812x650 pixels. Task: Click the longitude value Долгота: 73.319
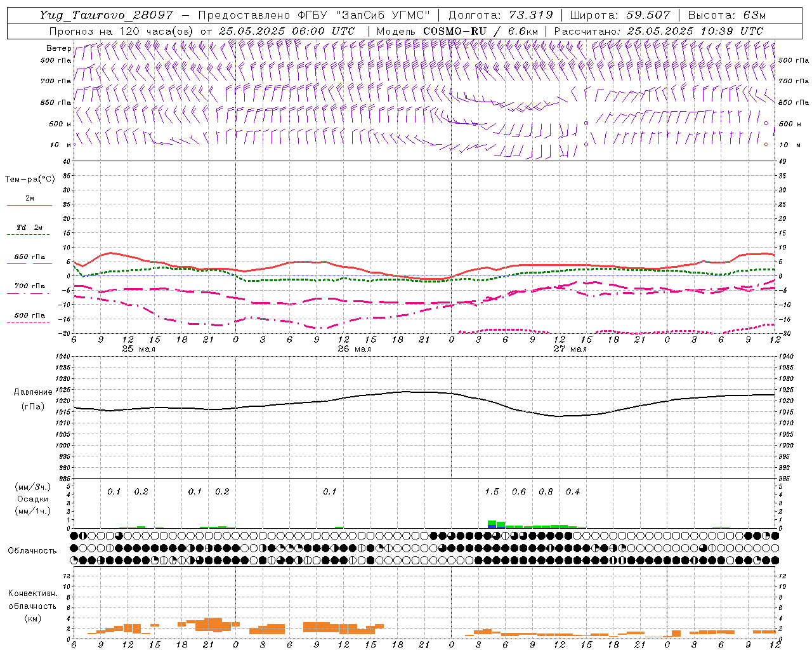click(501, 15)
